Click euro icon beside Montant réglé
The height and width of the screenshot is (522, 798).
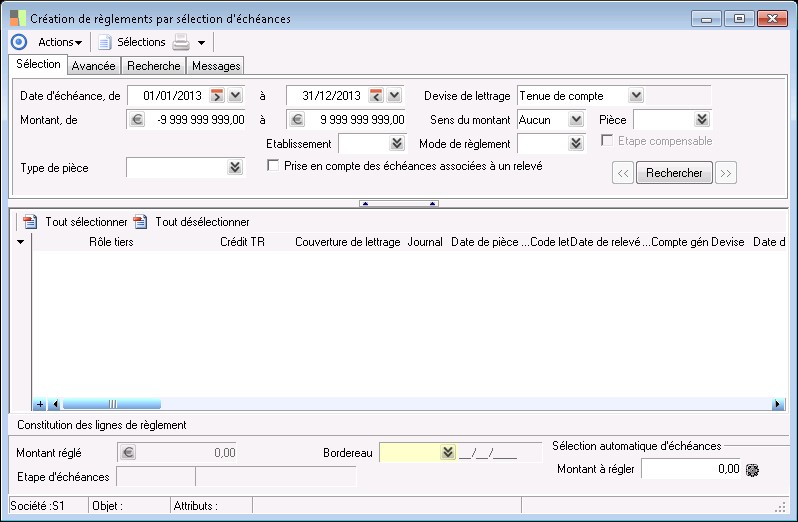(x=128, y=452)
